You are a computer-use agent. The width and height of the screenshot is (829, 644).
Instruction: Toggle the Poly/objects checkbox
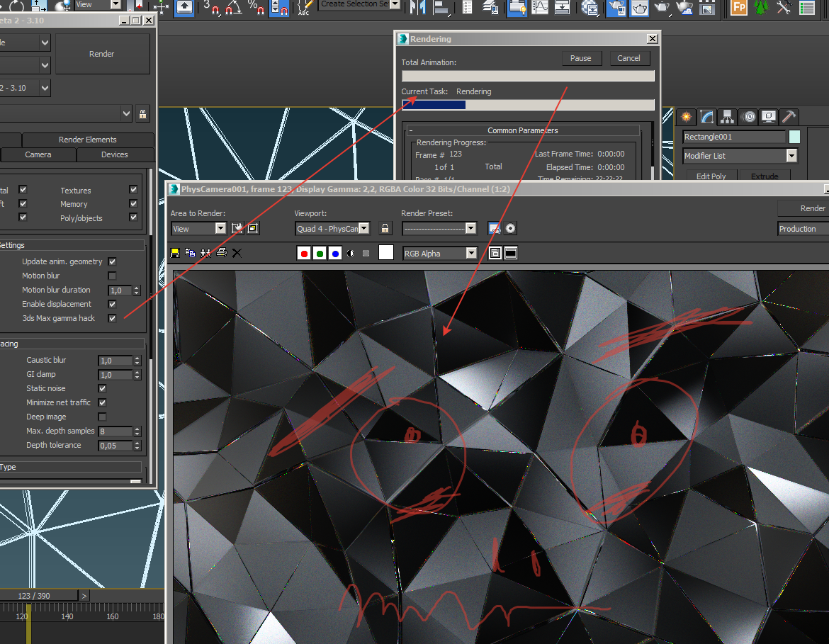(x=133, y=217)
